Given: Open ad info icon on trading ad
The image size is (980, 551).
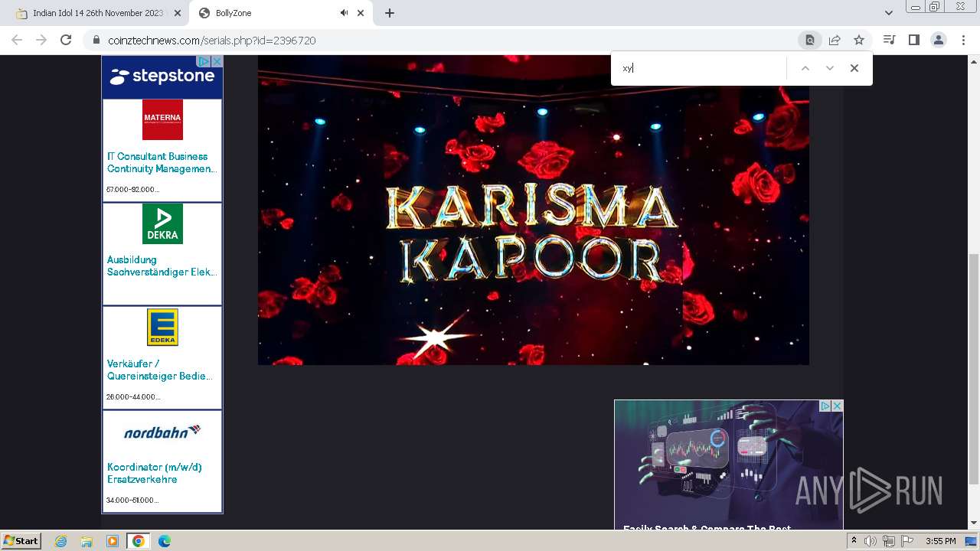Looking at the screenshot, I should (x=825, y=406).
